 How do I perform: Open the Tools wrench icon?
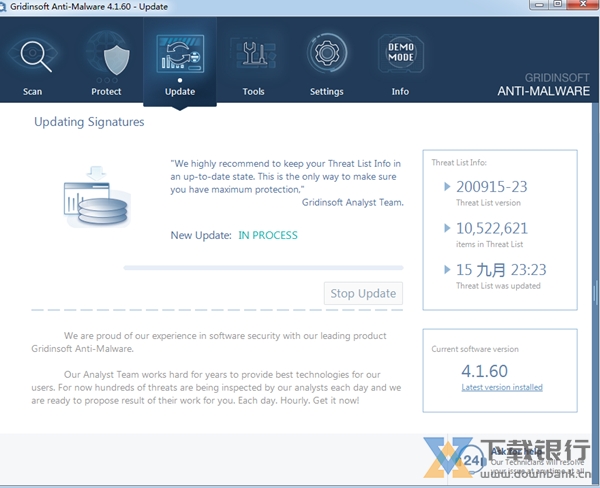tap(253, 54)
